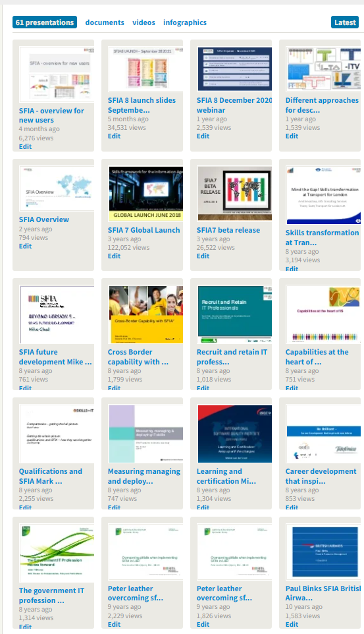
Task: Open Capabilities at the heart thumbnail
Action: (x=323, y=314)
